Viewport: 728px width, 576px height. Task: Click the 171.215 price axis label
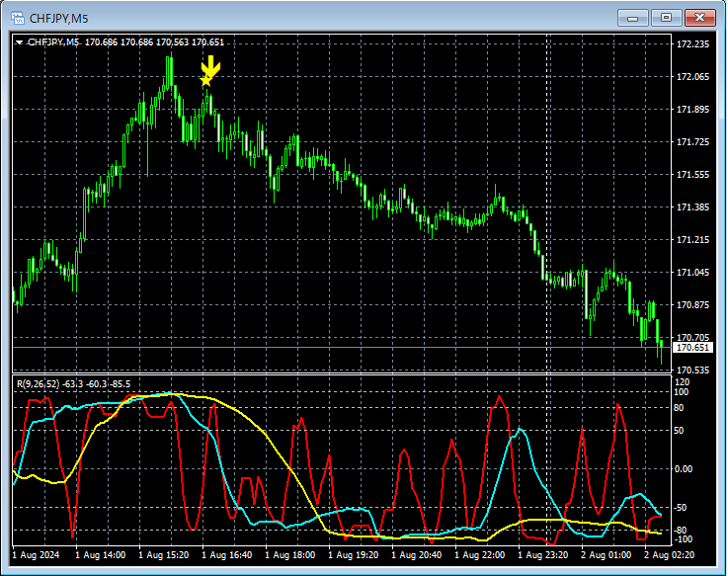click(x=692, y=240)
